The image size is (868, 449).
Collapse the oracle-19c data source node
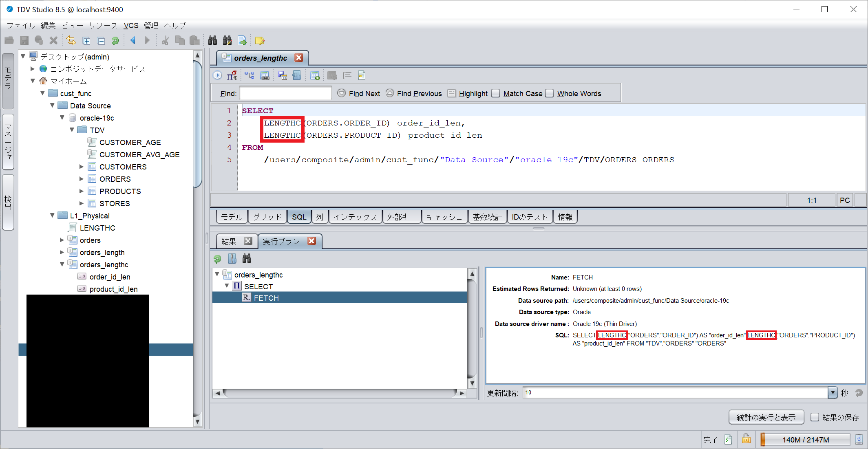pos(62,117)
